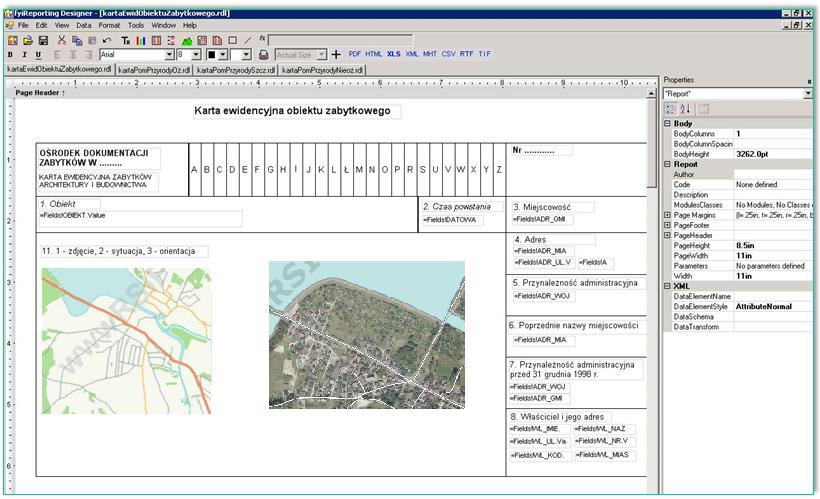Toggle Bold formatting
This screenshot has width=820, height=499.
click(10, 54)
